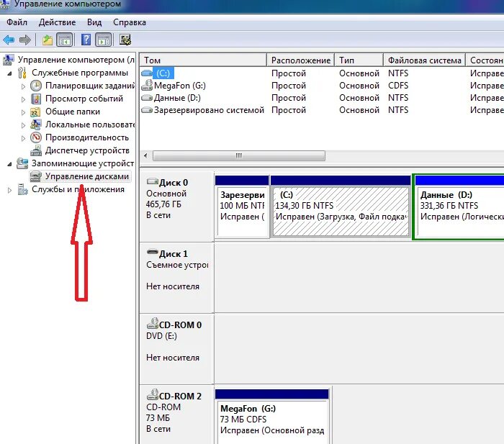Click the CD-ROM 2 drive icon
Viewport: 504px width, 444px height.
(153, 394)
